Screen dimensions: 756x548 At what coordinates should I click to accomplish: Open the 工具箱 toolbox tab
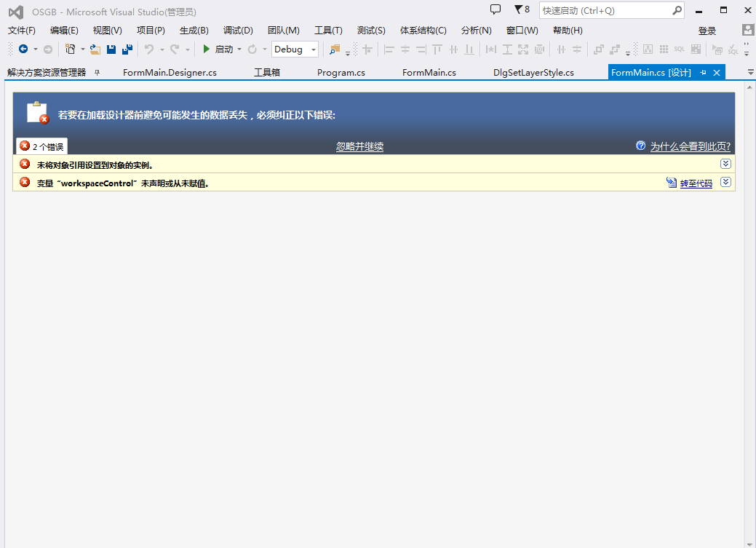coord(267,72)
